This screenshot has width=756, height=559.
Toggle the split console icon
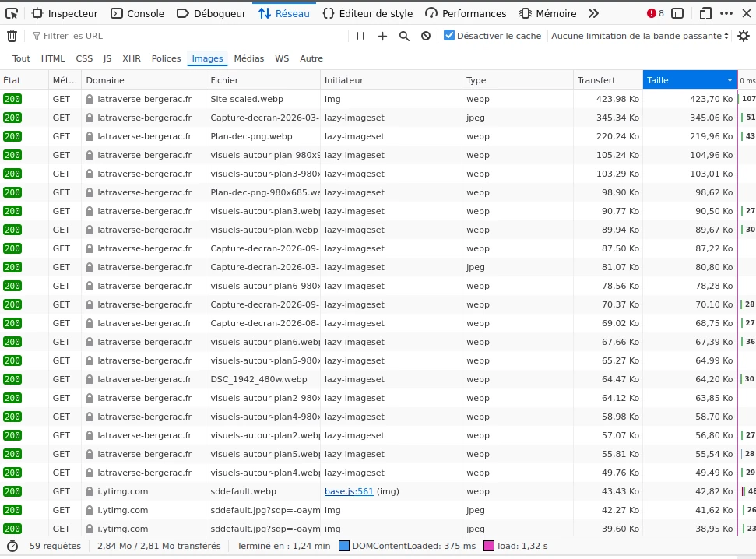tap(677, 13)
